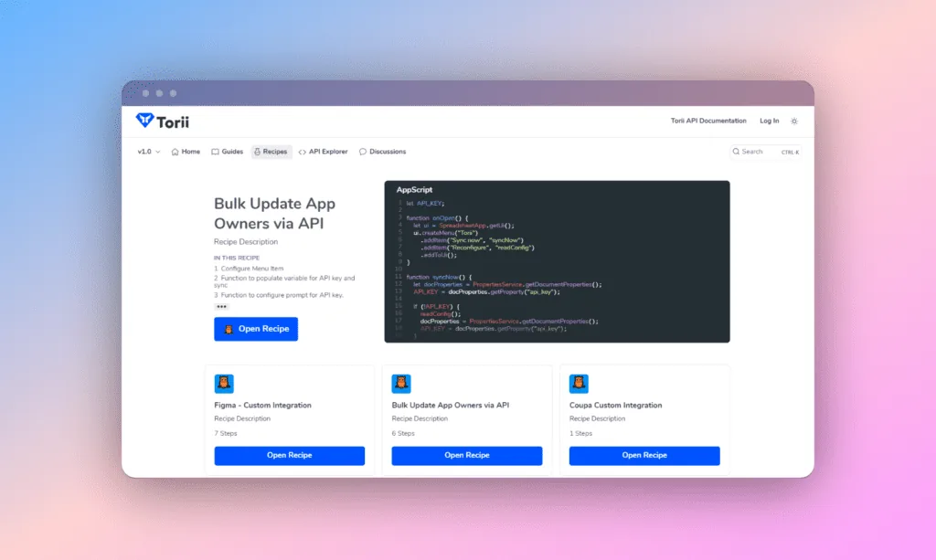
Task: Click the 'IN THIS RECIPE' heading
Action: (x=237, y=258)
